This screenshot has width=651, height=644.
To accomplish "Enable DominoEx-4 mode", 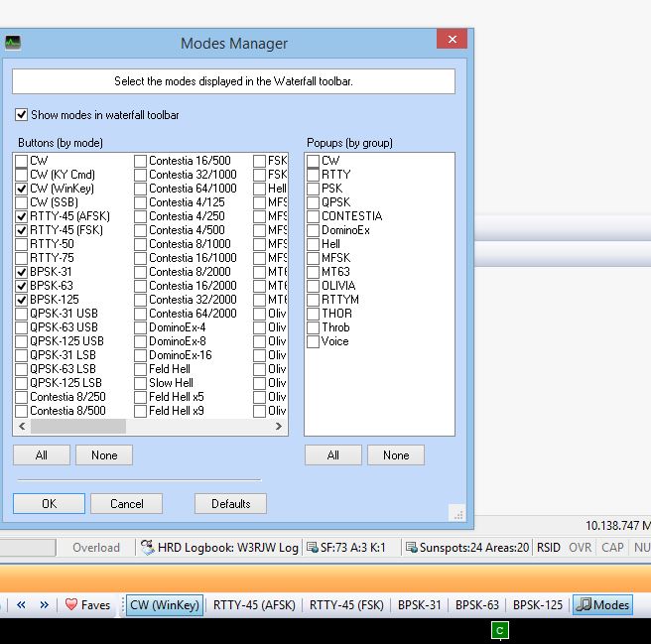I will [x=140, y=327].
